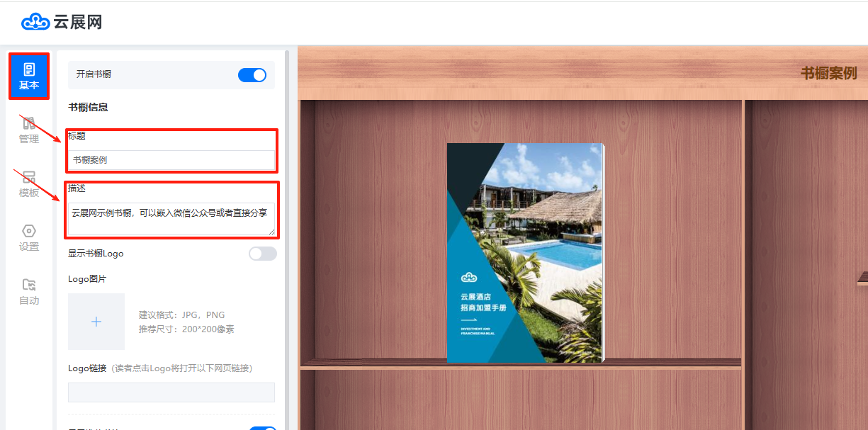
Task: Toggle the partially visible switch below Logo链接
Action: [262, 427]
